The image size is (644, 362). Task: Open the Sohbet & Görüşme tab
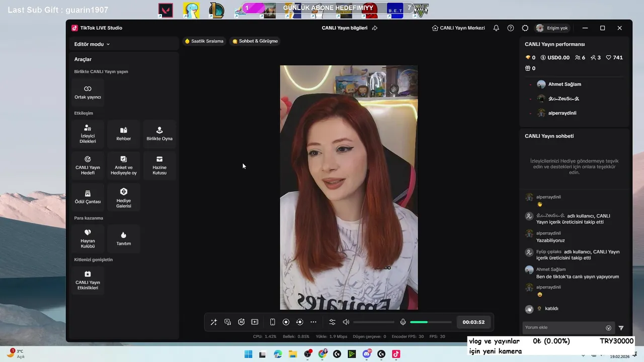(x=255, y=41)
